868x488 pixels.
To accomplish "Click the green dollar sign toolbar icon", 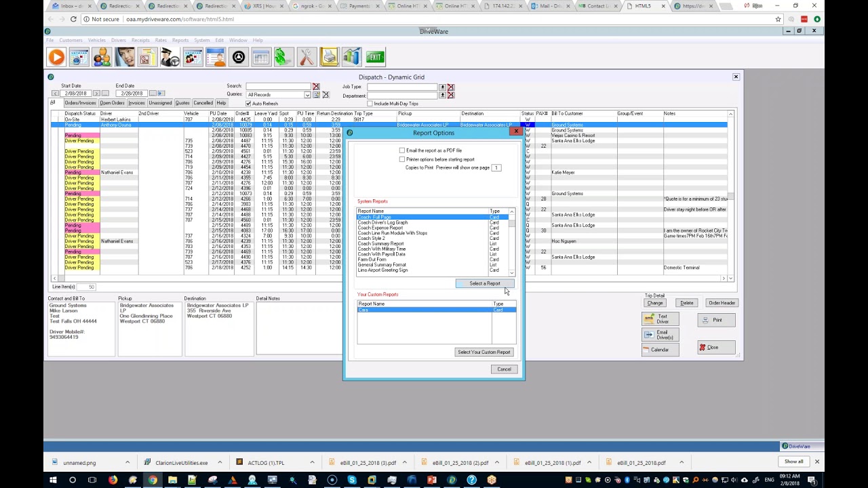I will point(284,58).
